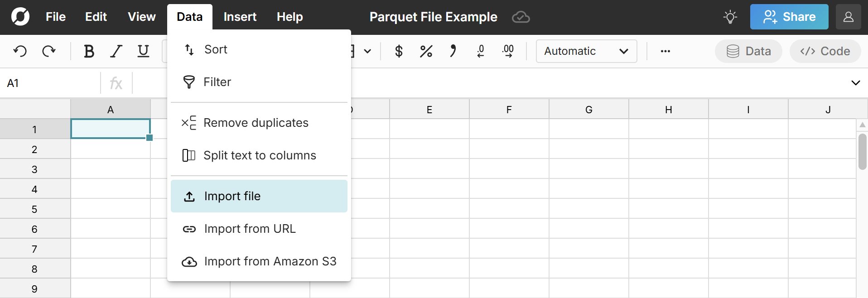Click the undo arrow icon
The image size is (868, 298).
(x=20, y=51)
